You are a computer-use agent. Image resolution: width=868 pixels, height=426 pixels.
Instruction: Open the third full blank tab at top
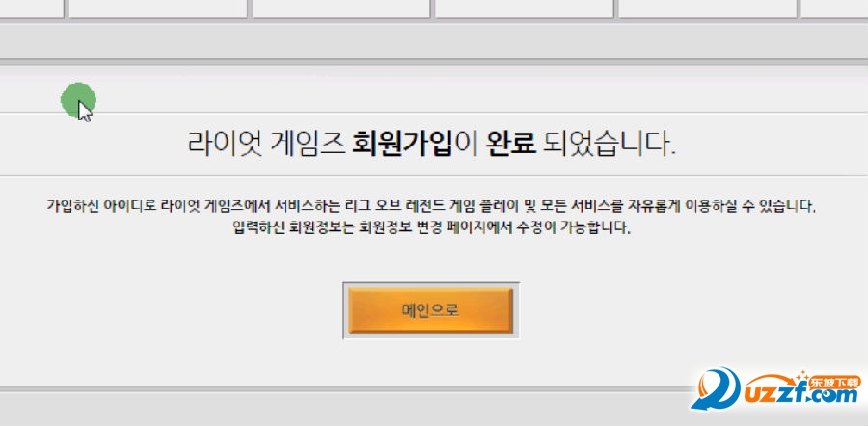click(x=524, y=9)
